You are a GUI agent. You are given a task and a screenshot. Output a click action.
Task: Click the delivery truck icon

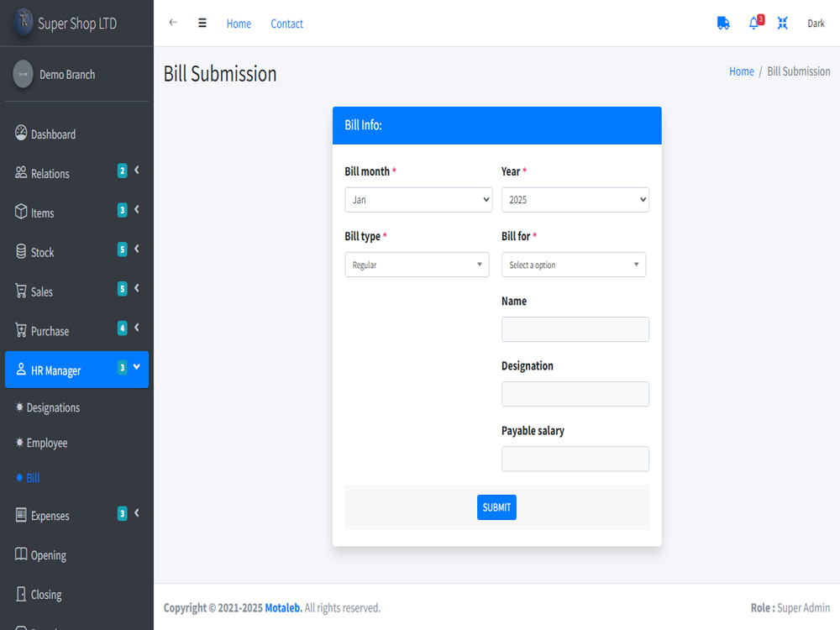point(723,23)
